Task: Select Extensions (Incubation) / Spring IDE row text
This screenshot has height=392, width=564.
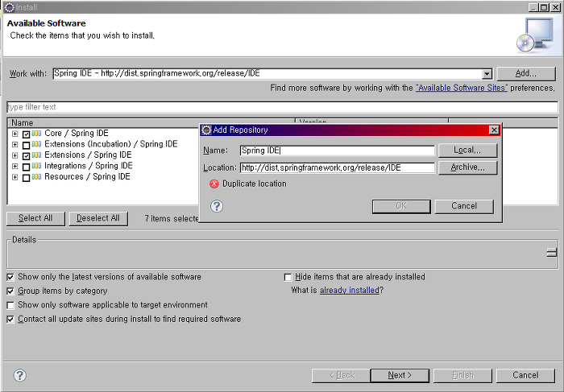Action: click(x=111, y=144)
